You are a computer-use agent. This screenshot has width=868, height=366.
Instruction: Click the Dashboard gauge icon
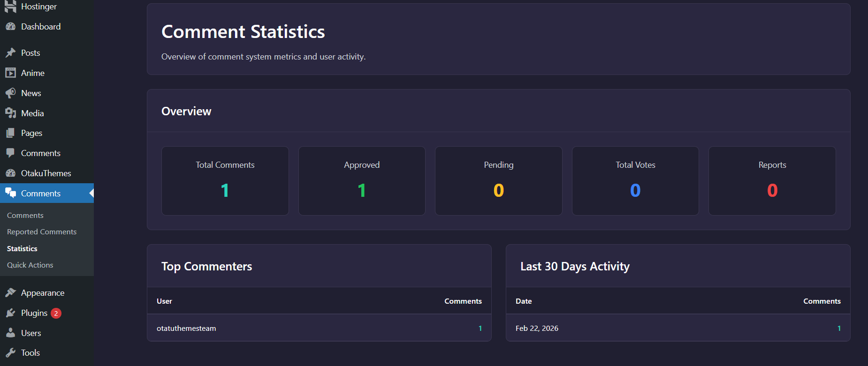10,27
